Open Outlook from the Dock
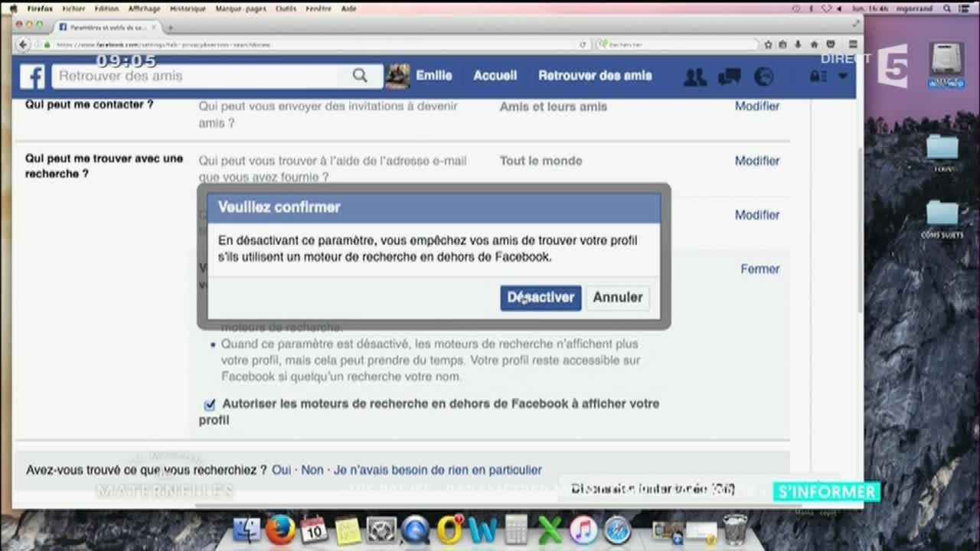 click(449, 530)
